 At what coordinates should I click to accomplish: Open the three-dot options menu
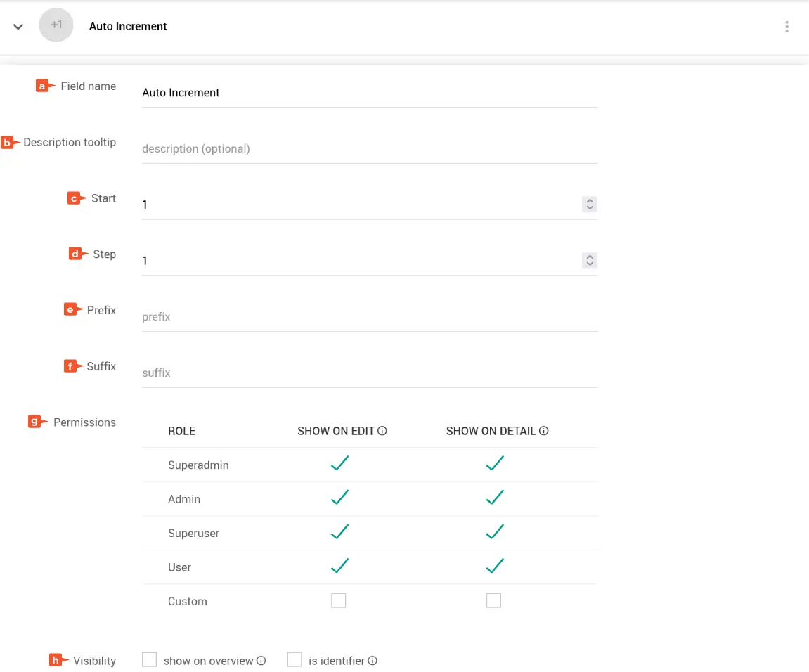pos(787,27)
